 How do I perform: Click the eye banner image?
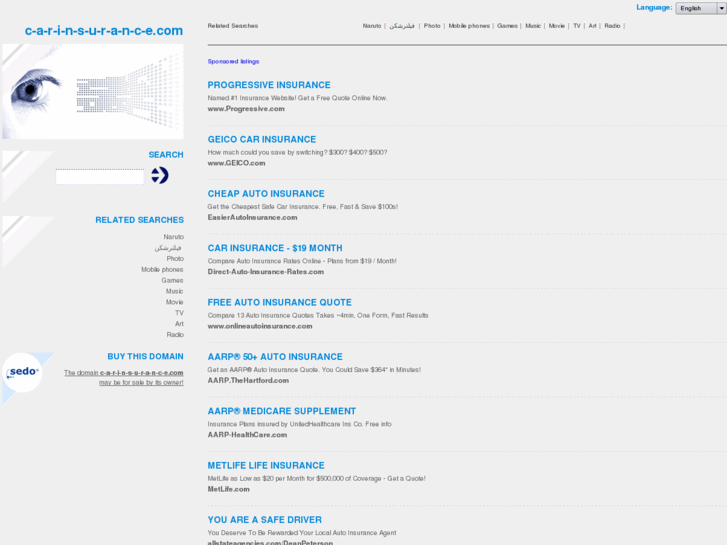[x=93, y=91]
